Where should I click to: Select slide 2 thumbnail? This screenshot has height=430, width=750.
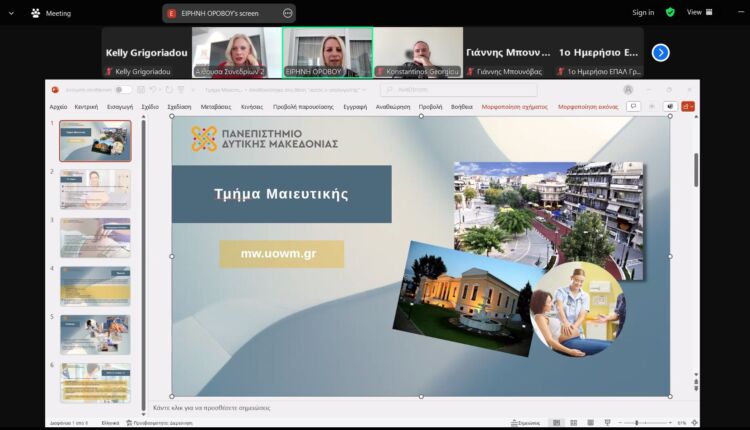(95, 189)
